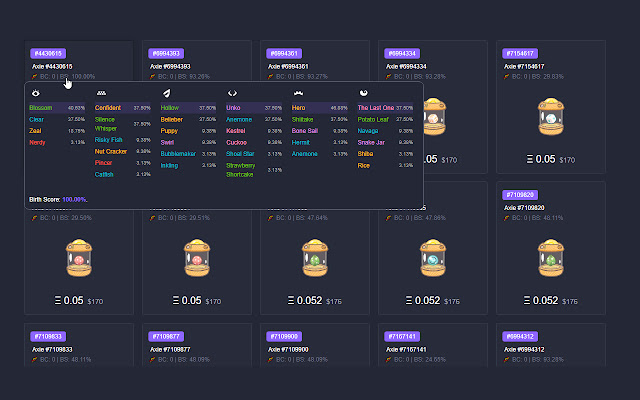Click the 0.05 ETH price in #7154617 card
The image size is (640, 400).
pos(543,159)
